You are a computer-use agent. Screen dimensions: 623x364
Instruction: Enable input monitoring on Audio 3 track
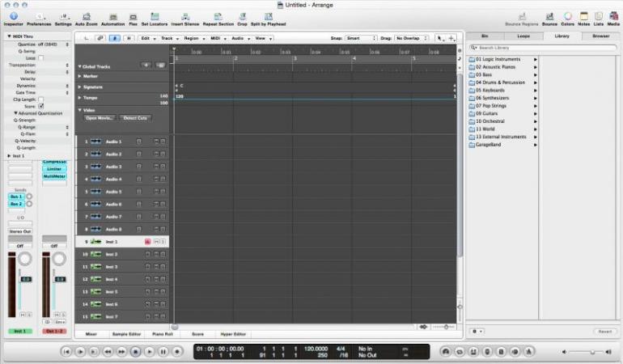pos(139,167)
